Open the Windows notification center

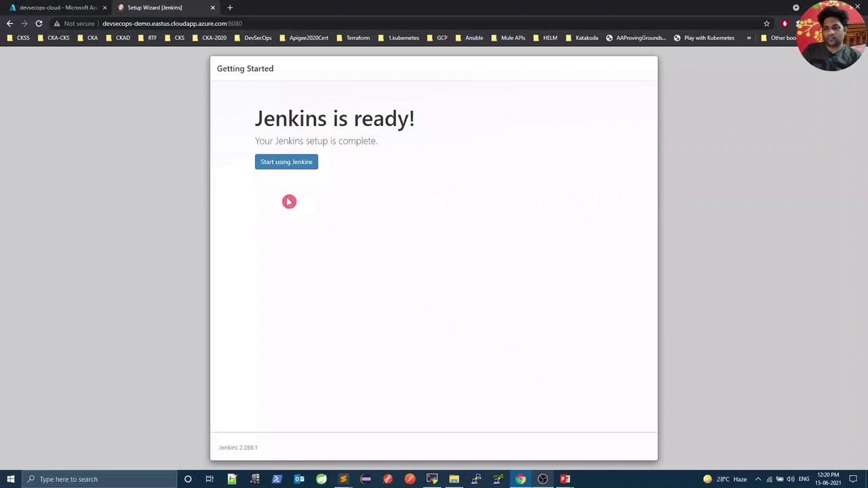click(x=853, y=479)
